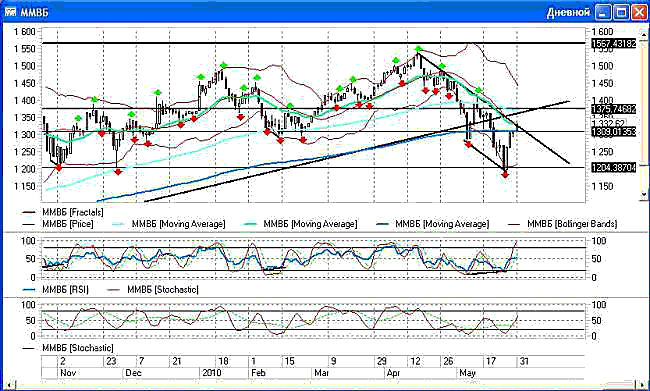This screenshot has width=650, height=391.
Task: Click the 1567.43 resistance level price label
Action: [614, 44]
